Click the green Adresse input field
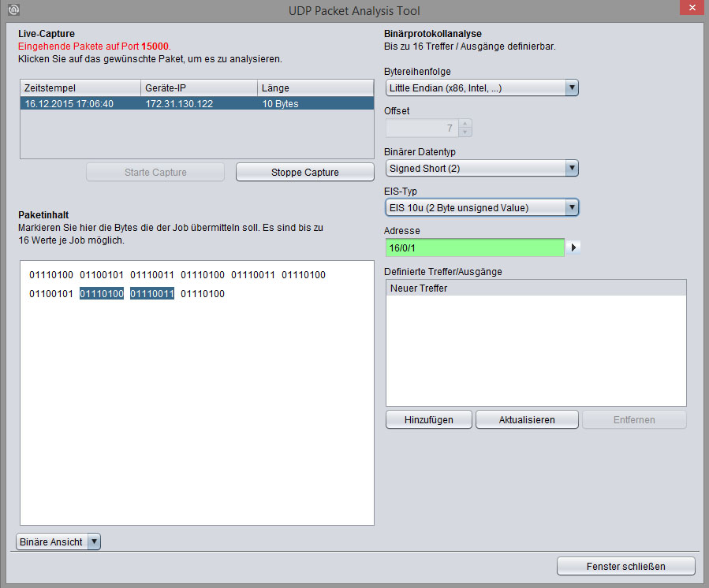 pyautogui.click(x=475, y=247)
